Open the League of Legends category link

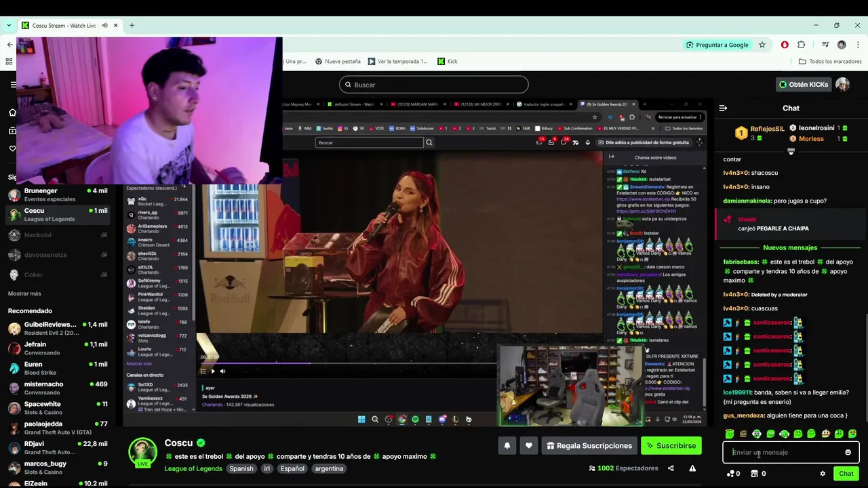pos(193,468)
